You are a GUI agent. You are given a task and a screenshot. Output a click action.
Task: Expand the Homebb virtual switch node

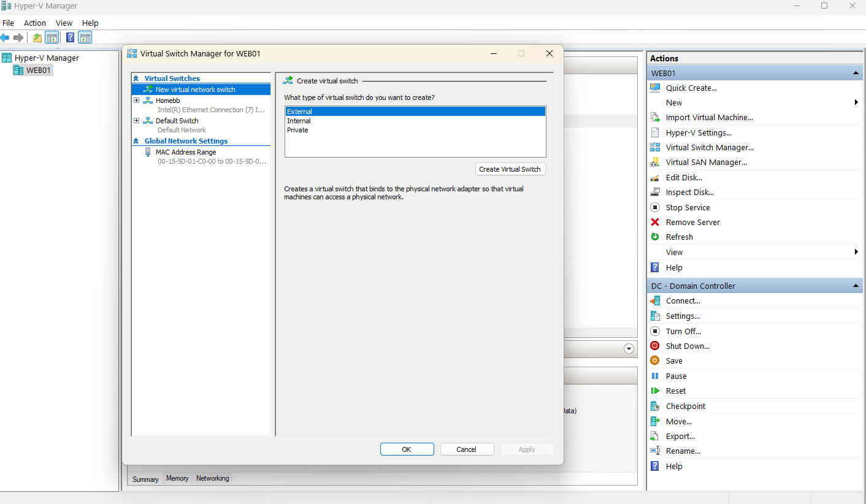tap(137, 101)
